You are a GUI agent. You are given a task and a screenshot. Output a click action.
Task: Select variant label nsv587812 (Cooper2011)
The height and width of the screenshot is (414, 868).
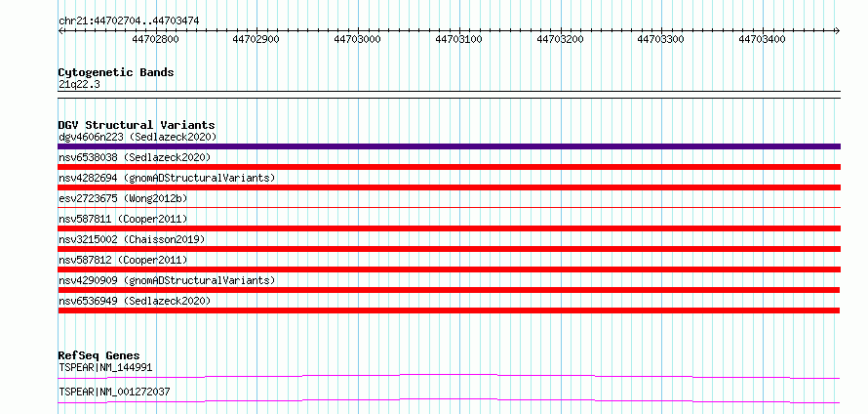click(x=123, y=260)
